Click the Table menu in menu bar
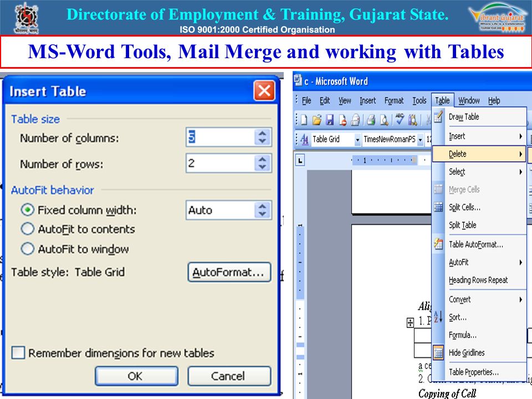Viewport: 532px width, 399px height. pos(442,100)
